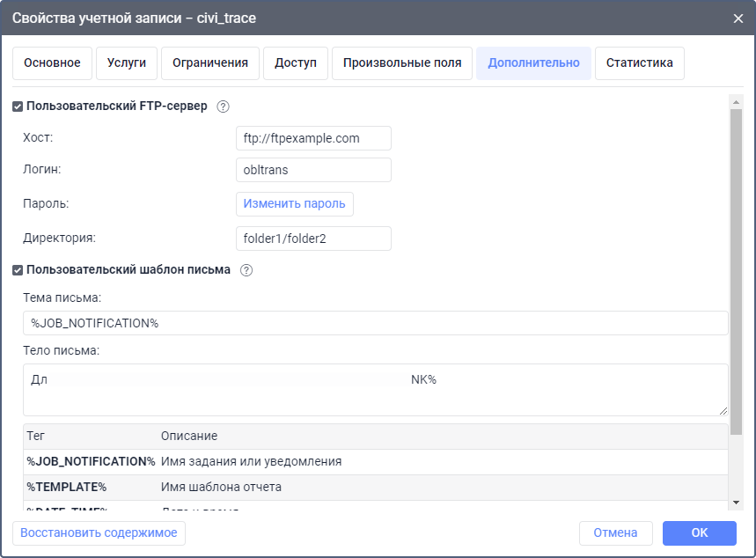Click the Хост input field
The image size is (756, 558).
point(313,138)
